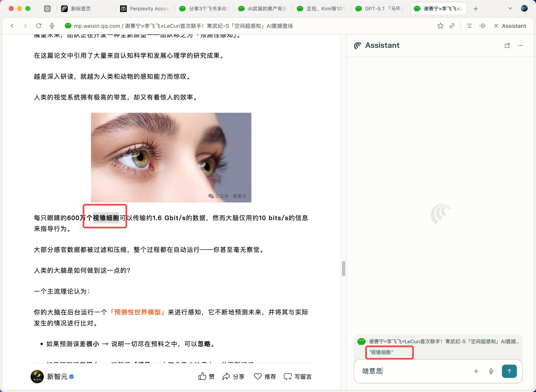The width and height of the screenshot is (536, 392).
Task: Click the 分享 share button
Action: coord(233,376)
